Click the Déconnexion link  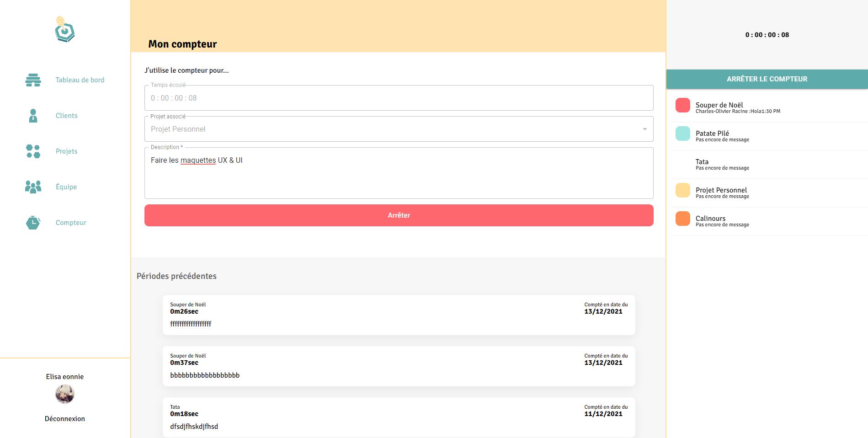coord(64,419)
